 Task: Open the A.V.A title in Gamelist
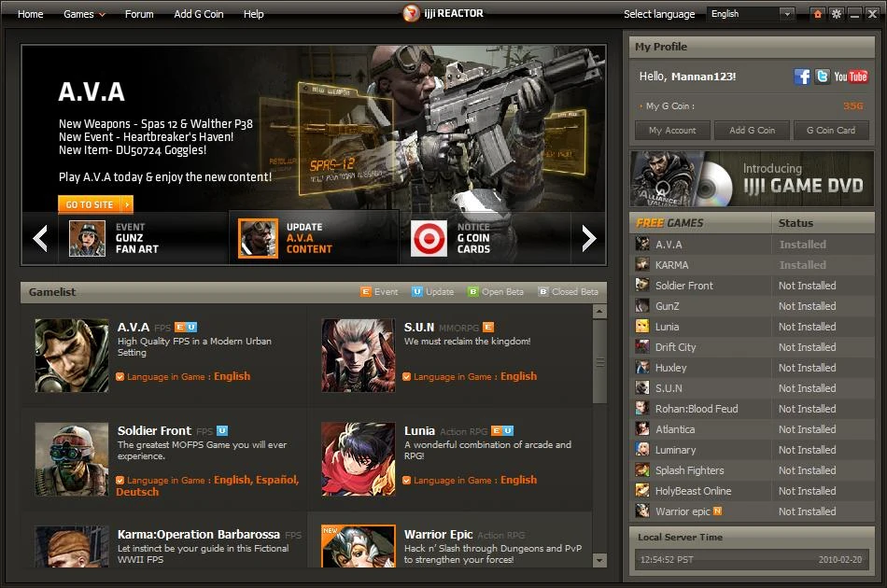pyautogui.click(x=134, y=328)
